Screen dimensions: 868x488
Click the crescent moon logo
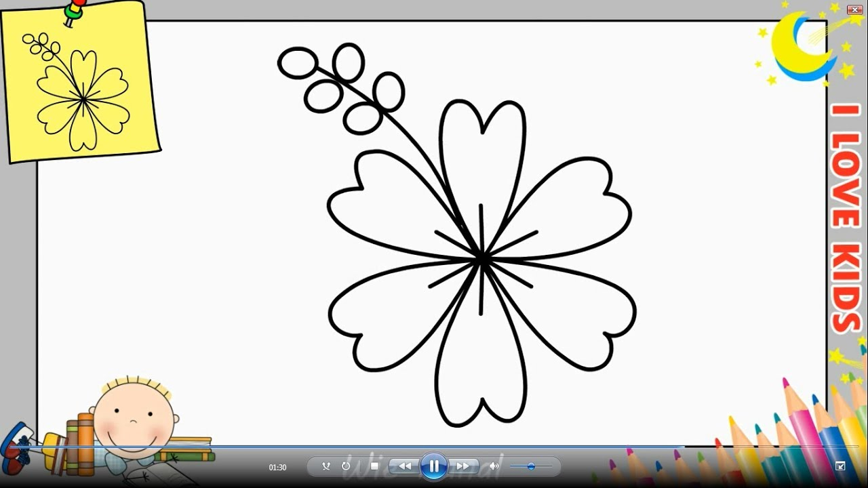(x=800, y=47)
